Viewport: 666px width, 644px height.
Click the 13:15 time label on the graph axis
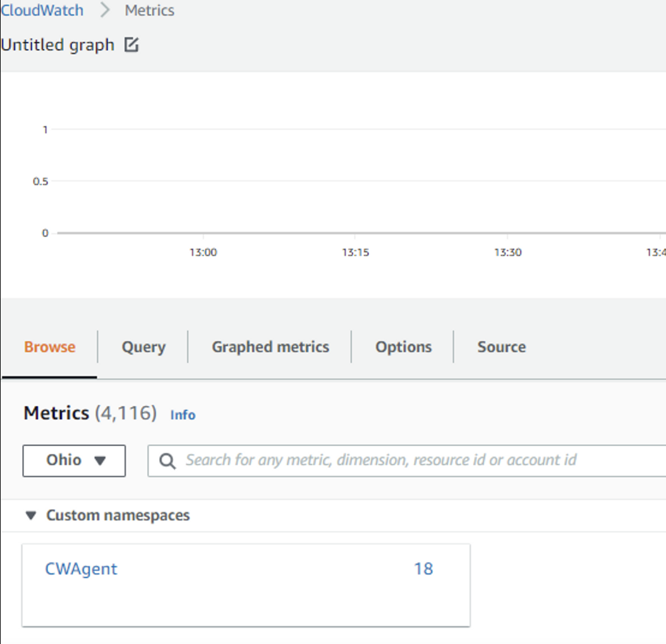tap(356, 252)
